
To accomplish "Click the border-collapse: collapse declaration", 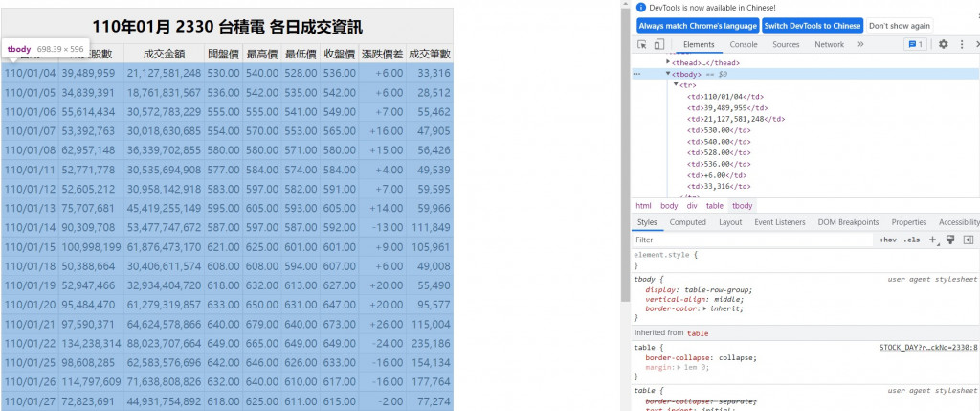I will click(702, 357).
